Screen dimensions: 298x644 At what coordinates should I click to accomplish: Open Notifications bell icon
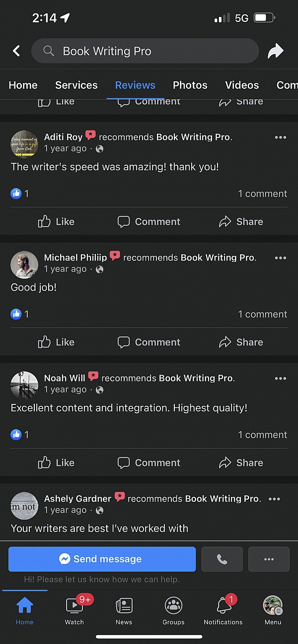tap(223, 611)
